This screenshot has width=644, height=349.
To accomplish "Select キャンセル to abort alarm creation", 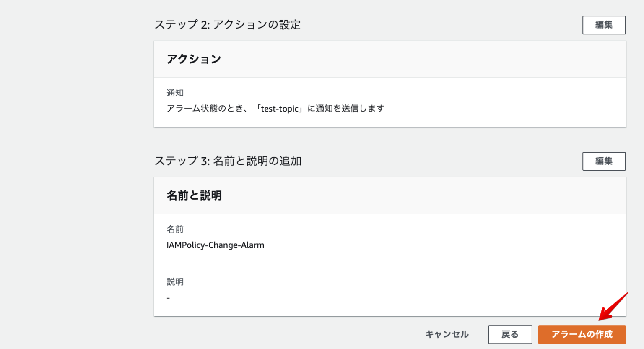I will tap(447, 334).
